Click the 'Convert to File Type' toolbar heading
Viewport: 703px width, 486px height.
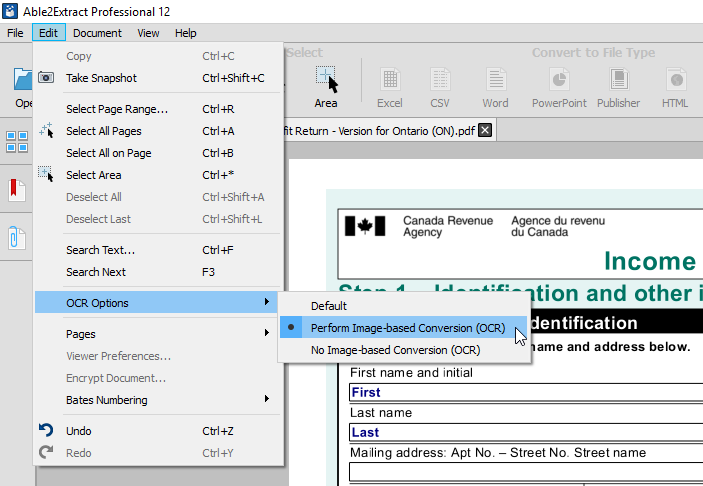[x=593, y=52]
